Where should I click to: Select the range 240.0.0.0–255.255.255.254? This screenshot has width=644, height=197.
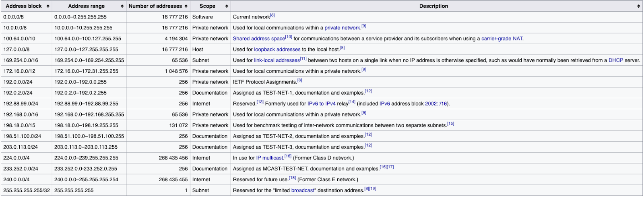coord(87,180)
